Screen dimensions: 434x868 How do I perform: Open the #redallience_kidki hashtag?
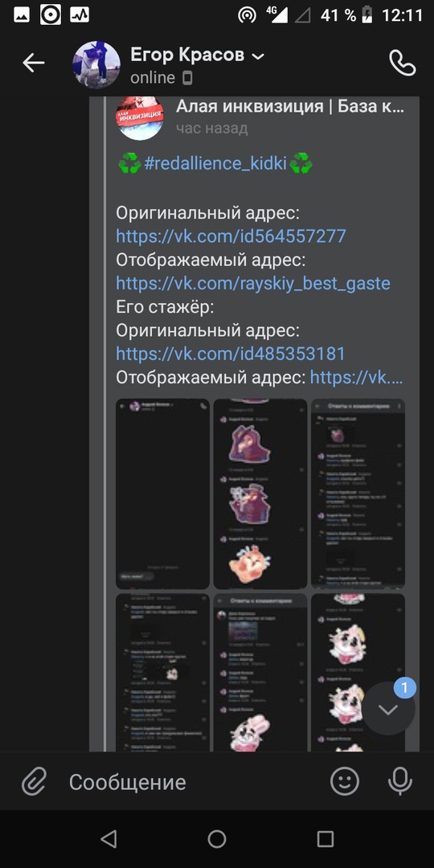[215, 164]
